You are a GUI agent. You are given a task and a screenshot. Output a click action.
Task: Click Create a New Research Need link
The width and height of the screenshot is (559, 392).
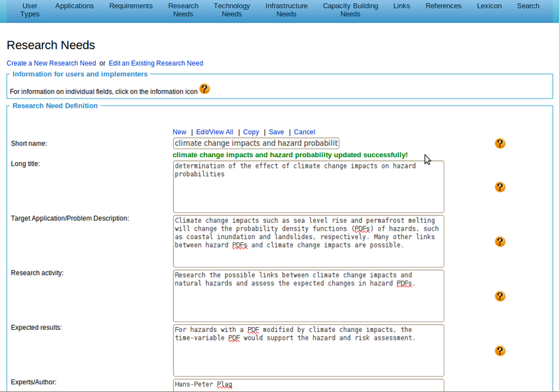tap(51, 64)
